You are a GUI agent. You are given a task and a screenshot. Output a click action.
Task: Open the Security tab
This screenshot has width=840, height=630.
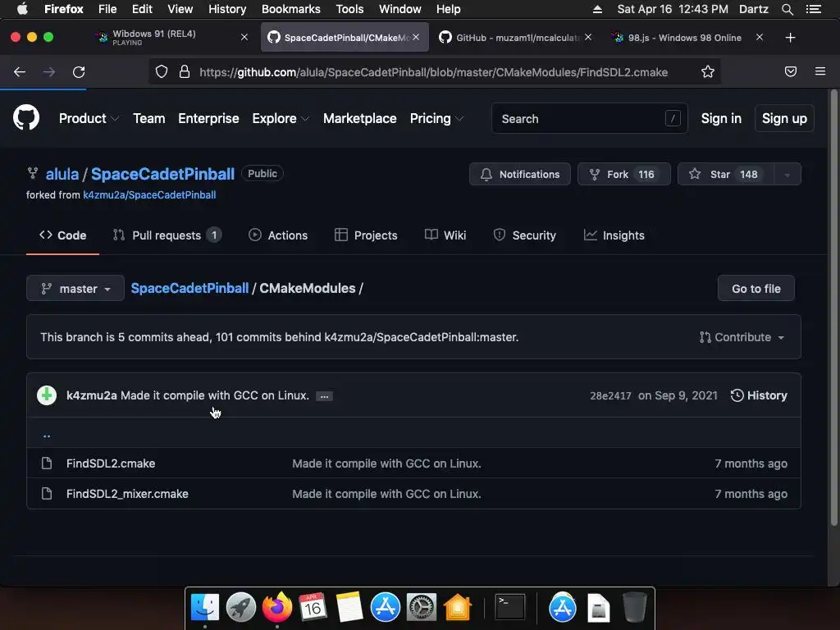click(524, 235)
